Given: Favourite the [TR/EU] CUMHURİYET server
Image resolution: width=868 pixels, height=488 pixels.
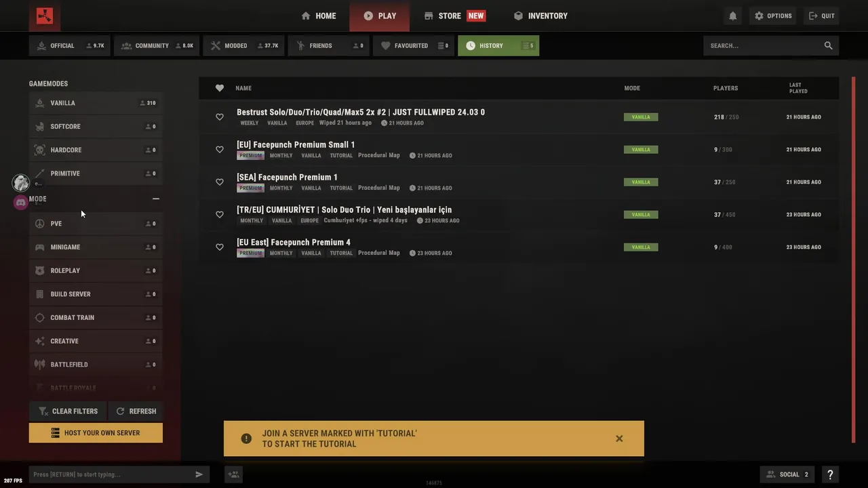Looking at the screenshot, I should point(220,214).
